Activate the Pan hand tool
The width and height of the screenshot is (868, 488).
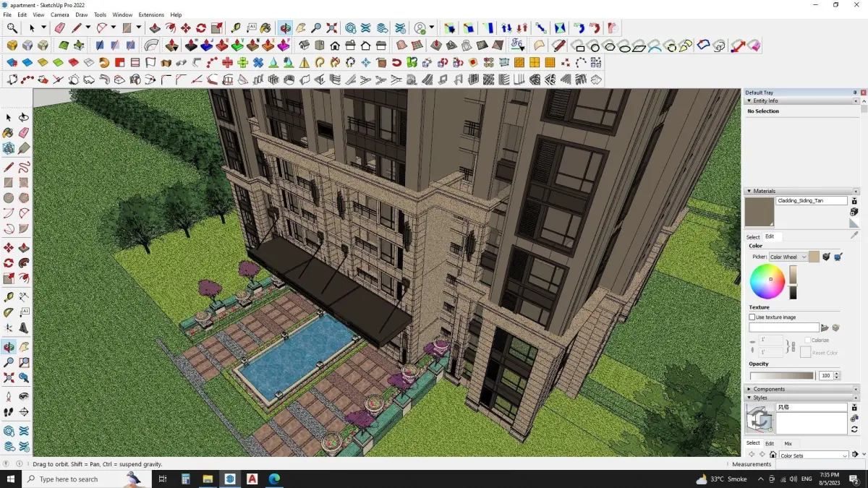[24, 347]
